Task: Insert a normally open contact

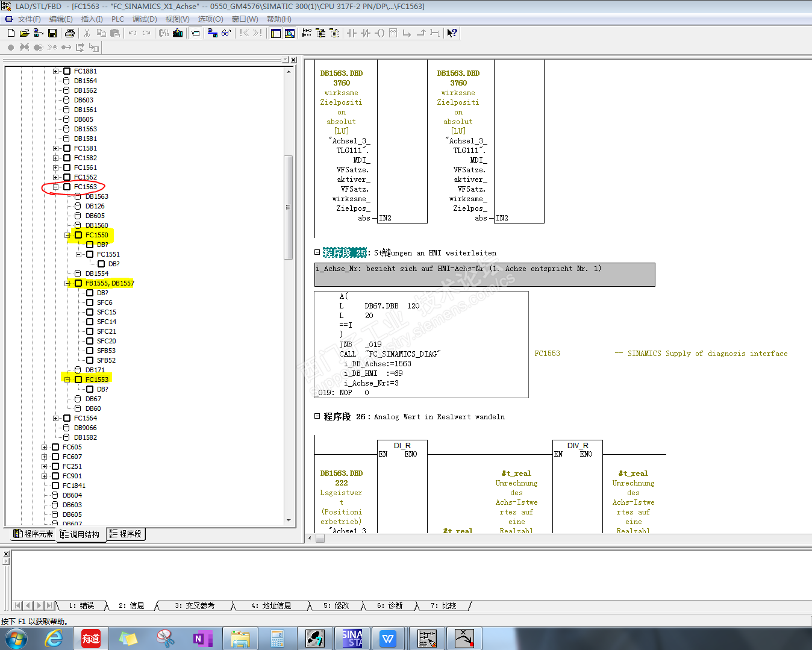Action: [352, 33]
